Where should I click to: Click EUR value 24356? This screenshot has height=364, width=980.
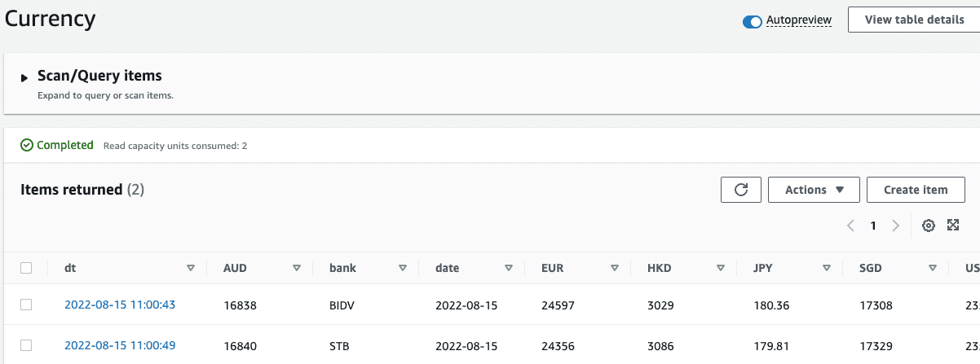pyautogui.click(x=558, y=346)
